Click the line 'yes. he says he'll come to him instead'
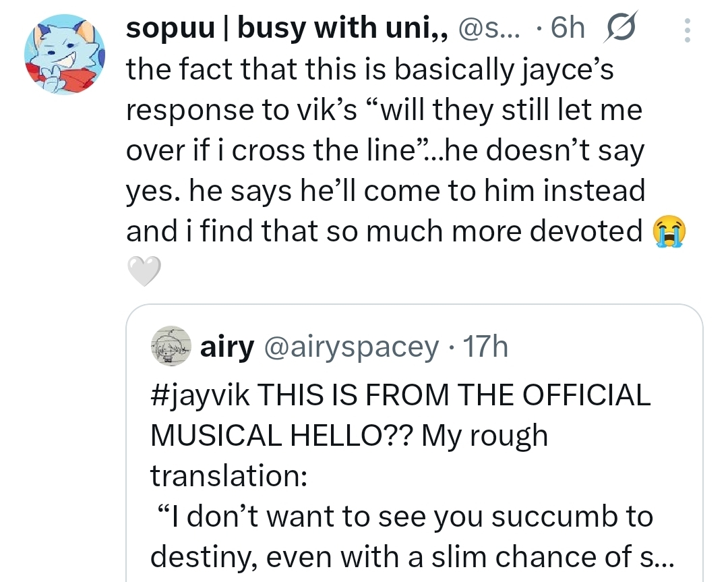728x582 pixels. [x=386, y=191]
